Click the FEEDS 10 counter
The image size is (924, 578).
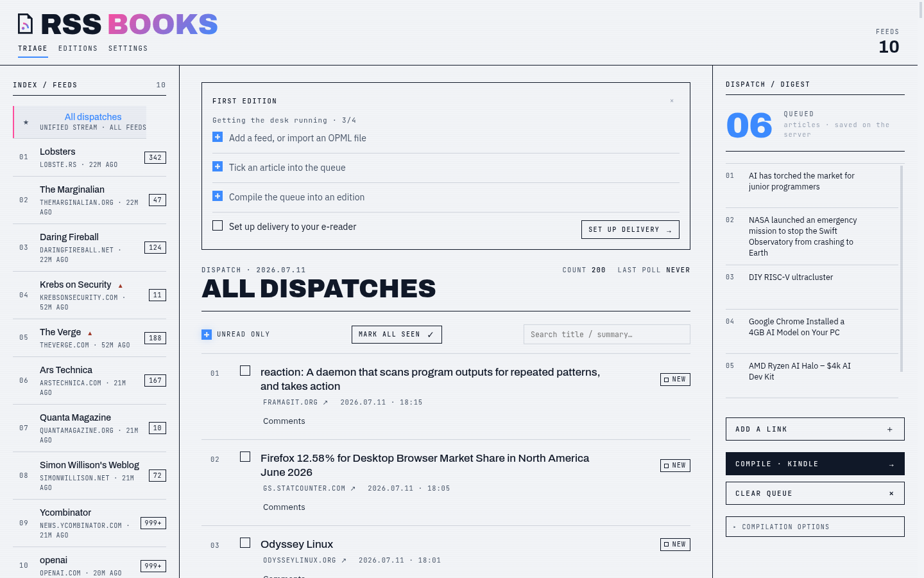(x=888, y=41)
